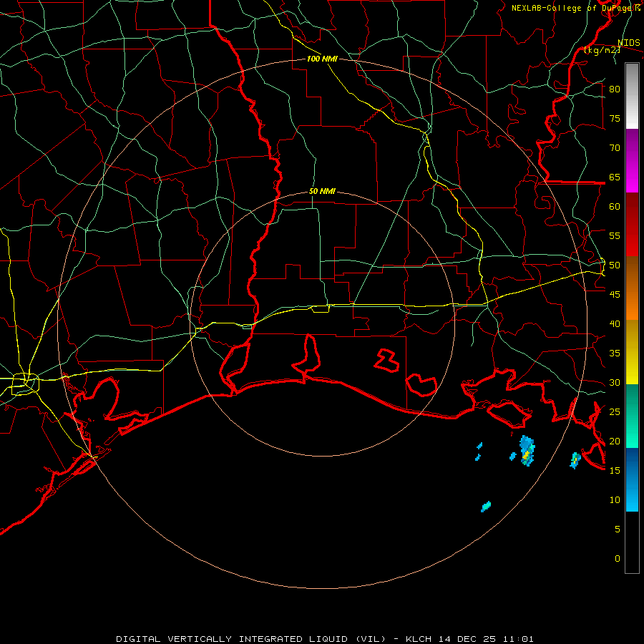The width and height of the screenshot is (644, 644).
Task: Click the 30 value on the scale
Action: coord(615,382)
